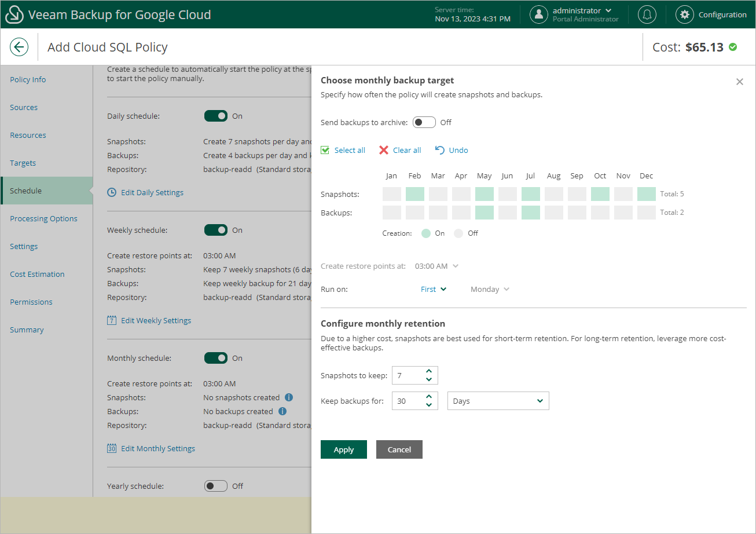Open the Settings step
The width and height of the screenshot is (756, 534).
click(24, 246)
